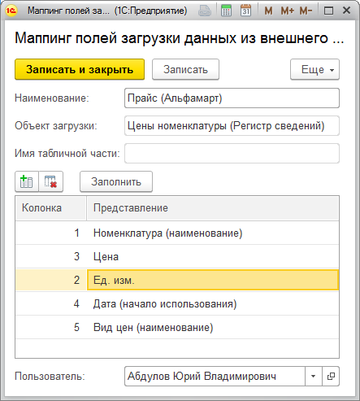Select the Ед. изм. cell
The height and width of the screenshot is (401, 360).
[x=213, y=280]
